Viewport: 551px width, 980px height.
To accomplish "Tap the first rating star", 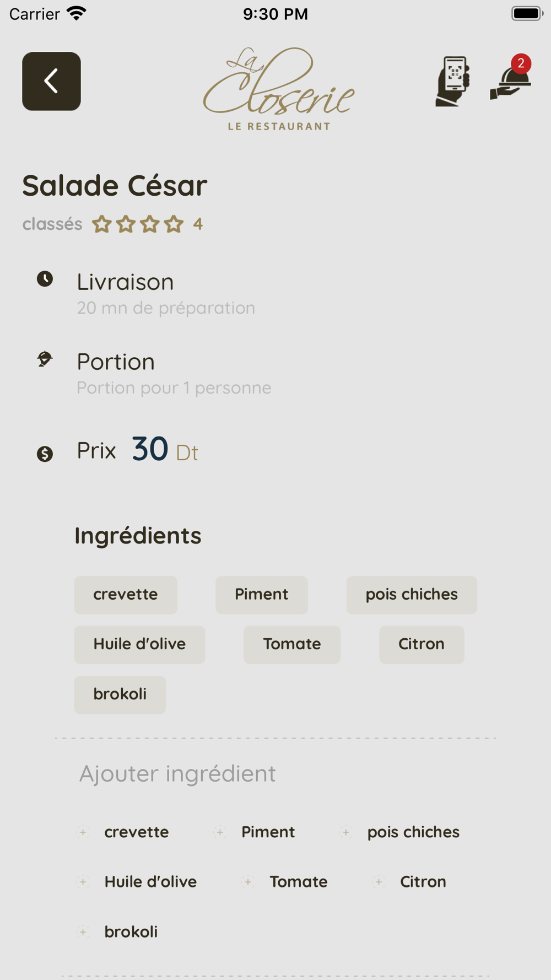I will tap(102, 224).
